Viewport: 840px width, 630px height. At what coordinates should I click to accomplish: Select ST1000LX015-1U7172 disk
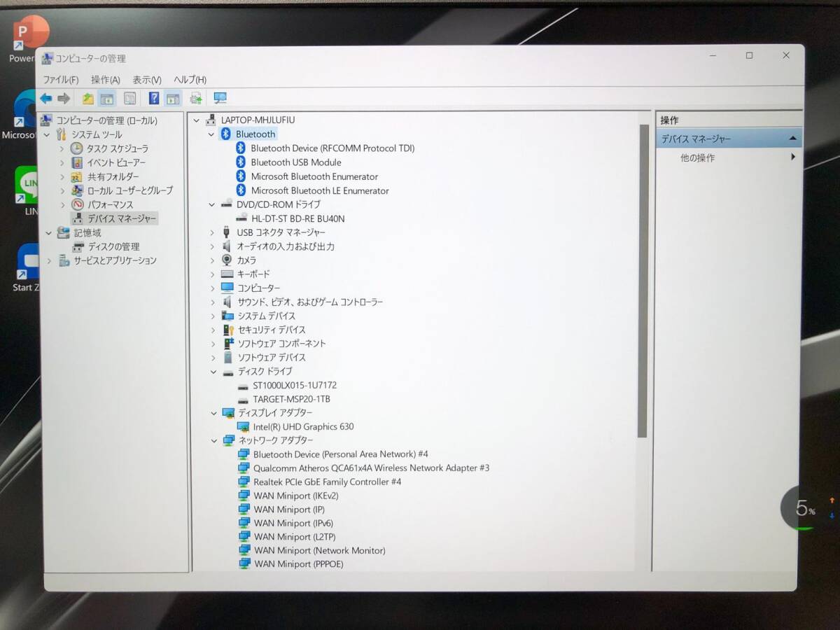(295, 385)
